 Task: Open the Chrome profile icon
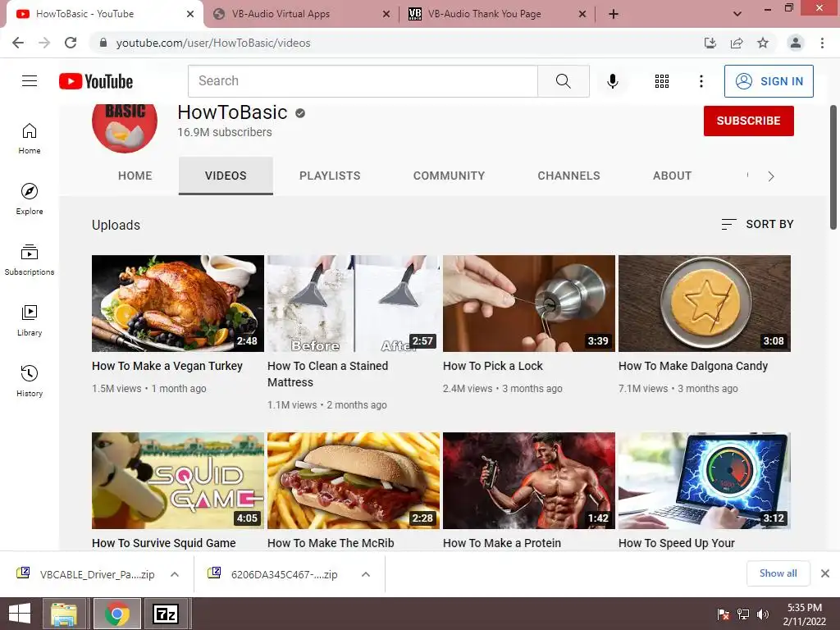pos(796,43)
